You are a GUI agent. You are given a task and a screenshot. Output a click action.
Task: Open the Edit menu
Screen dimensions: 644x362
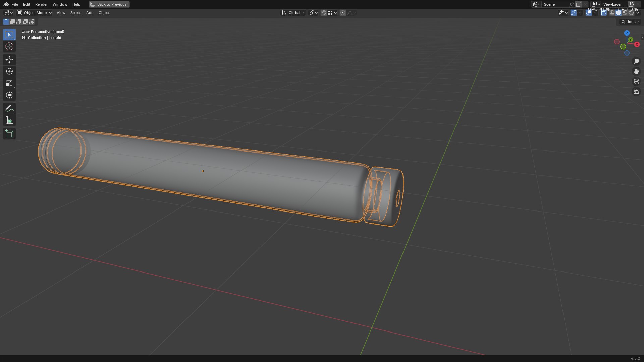26,4
